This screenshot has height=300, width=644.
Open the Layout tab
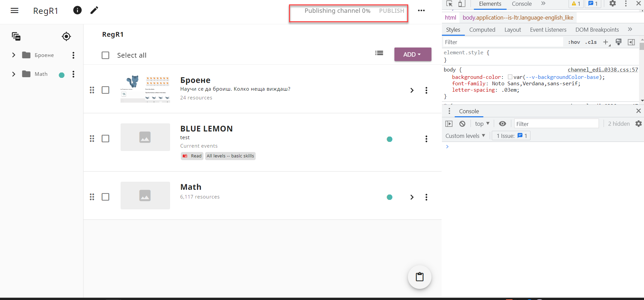pos(513,30)
